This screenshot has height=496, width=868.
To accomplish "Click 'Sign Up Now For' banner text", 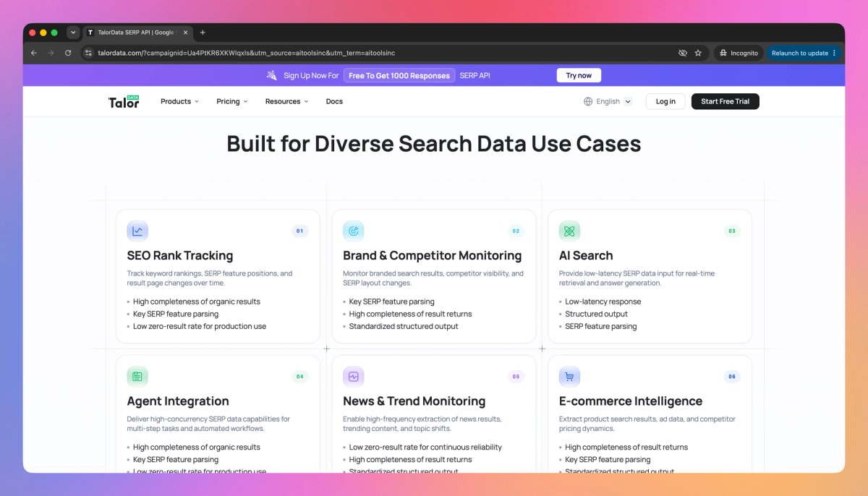I will (x=311, y=75).
